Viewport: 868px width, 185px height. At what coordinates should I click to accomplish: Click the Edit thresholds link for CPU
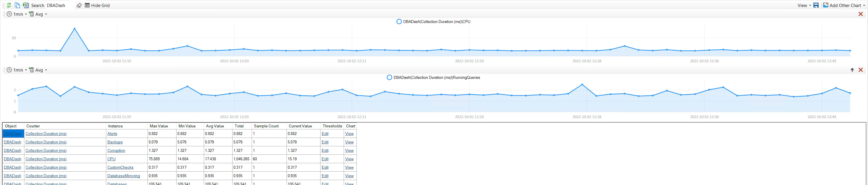pos(325,159)
